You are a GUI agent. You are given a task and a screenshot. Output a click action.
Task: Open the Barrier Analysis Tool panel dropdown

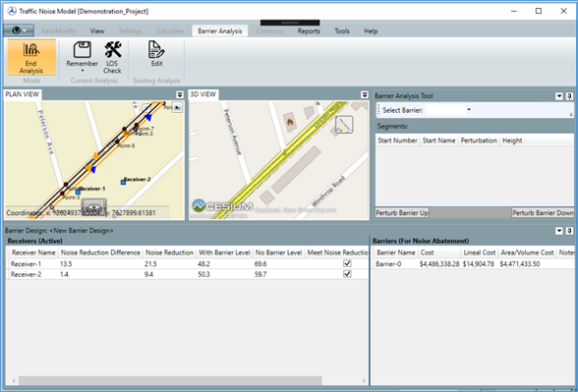[559, 96]
